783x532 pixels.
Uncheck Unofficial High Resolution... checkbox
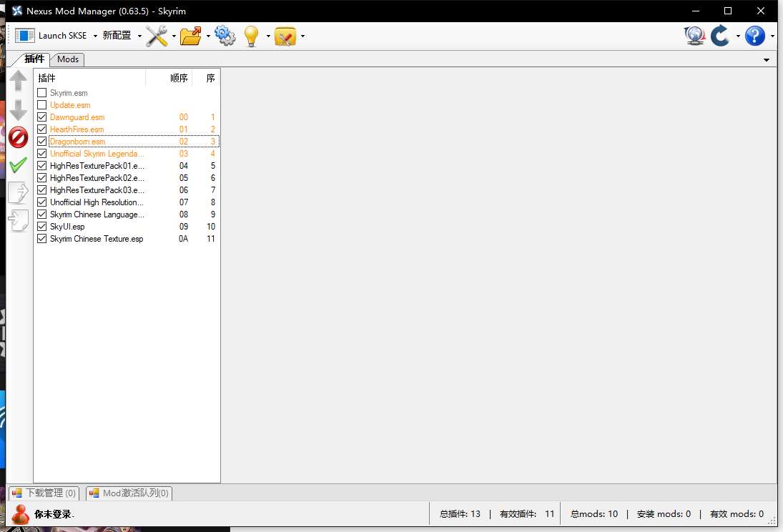42,202
